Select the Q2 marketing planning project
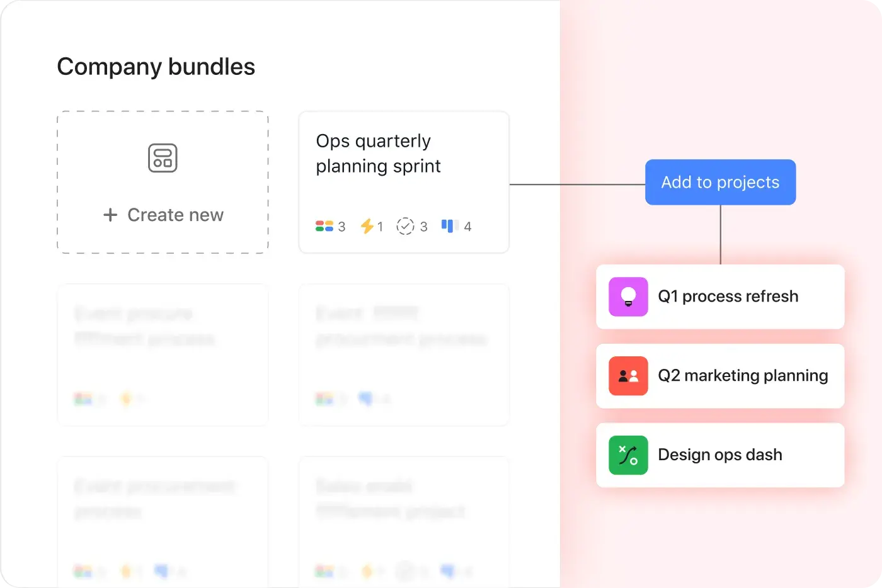 [720, 376]
